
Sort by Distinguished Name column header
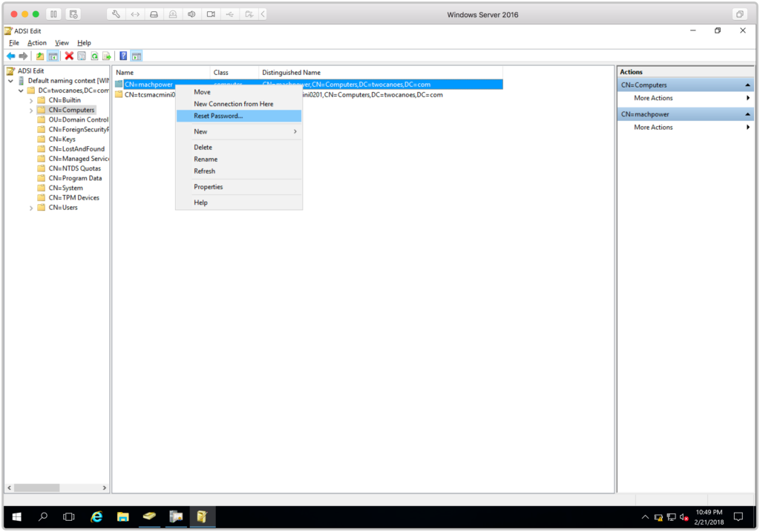click(x=381, y=73)
